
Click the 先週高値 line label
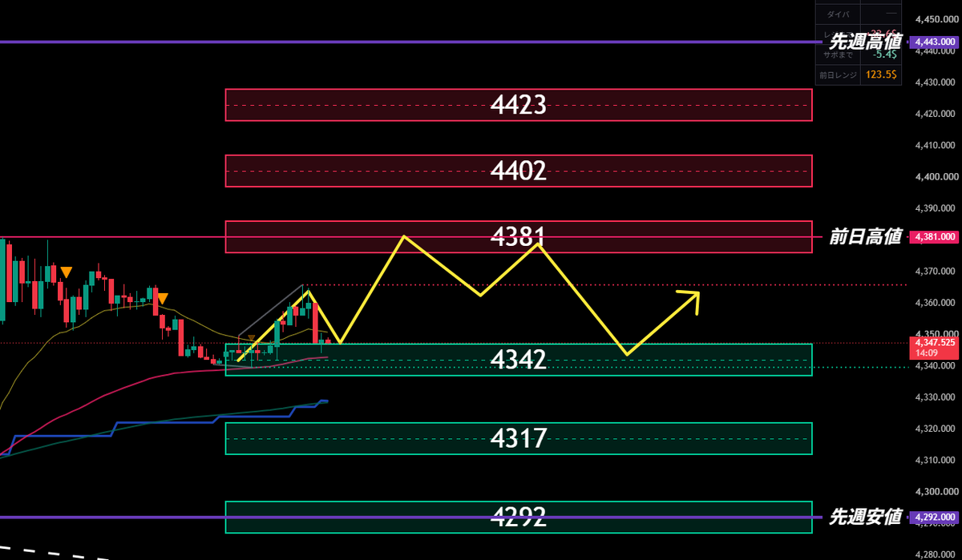click(x=865, y=41)
